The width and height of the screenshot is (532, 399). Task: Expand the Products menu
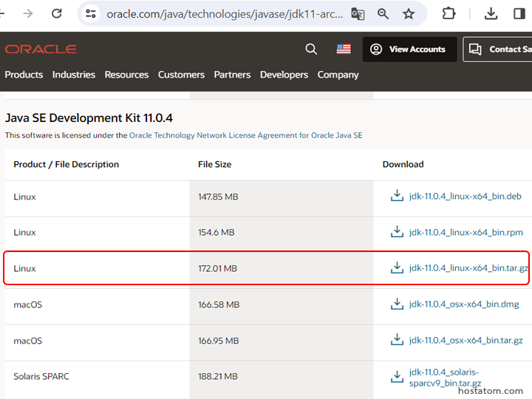click(24, 75)
